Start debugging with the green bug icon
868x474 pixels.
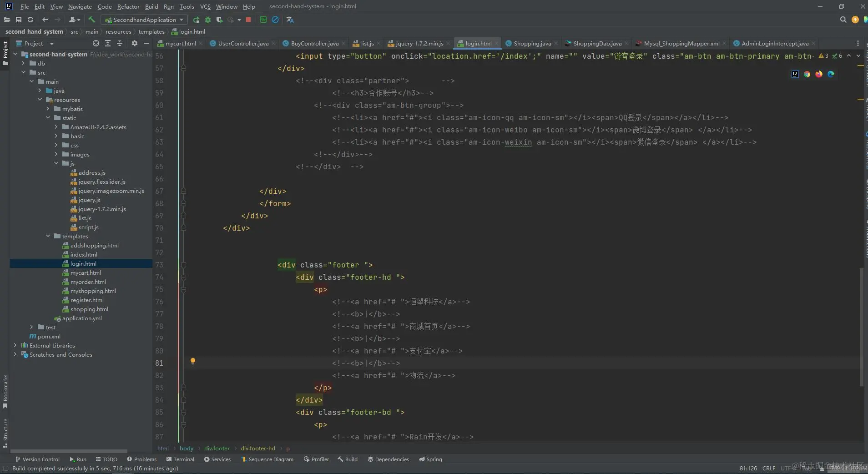pos(208,20)
